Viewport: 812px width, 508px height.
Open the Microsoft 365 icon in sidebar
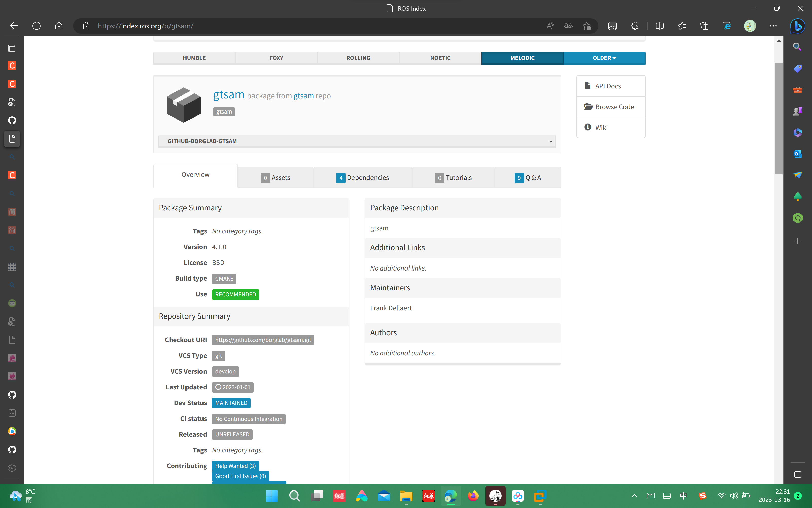798,132
